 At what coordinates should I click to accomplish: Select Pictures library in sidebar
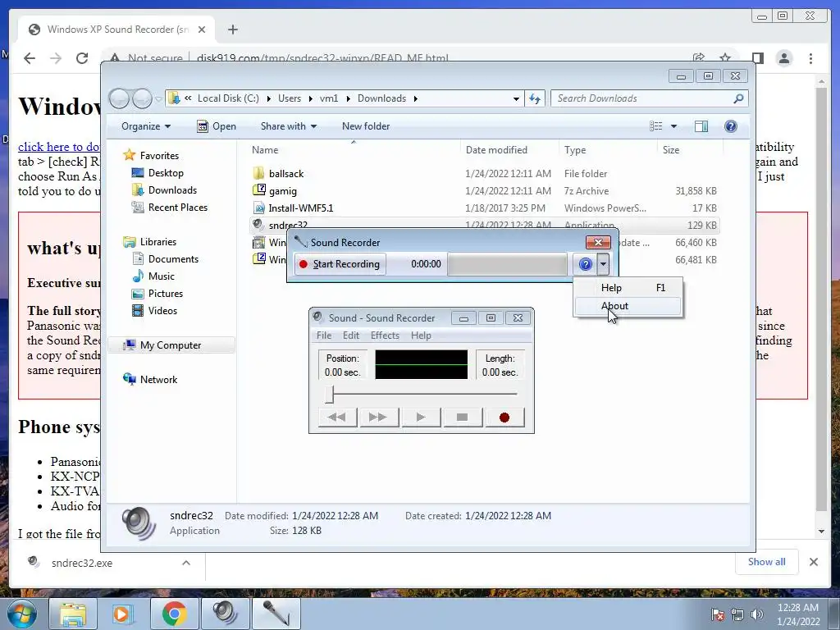165,294
